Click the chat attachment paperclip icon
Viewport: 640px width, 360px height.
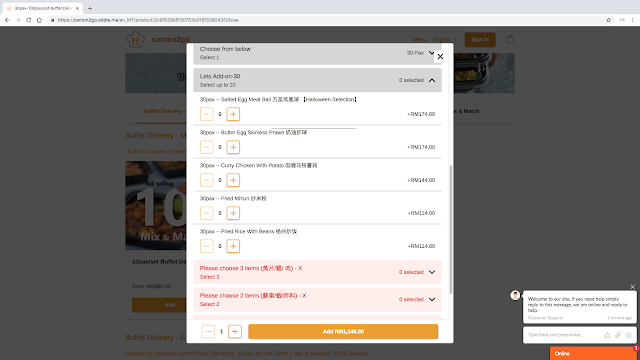tap(618, 335)
